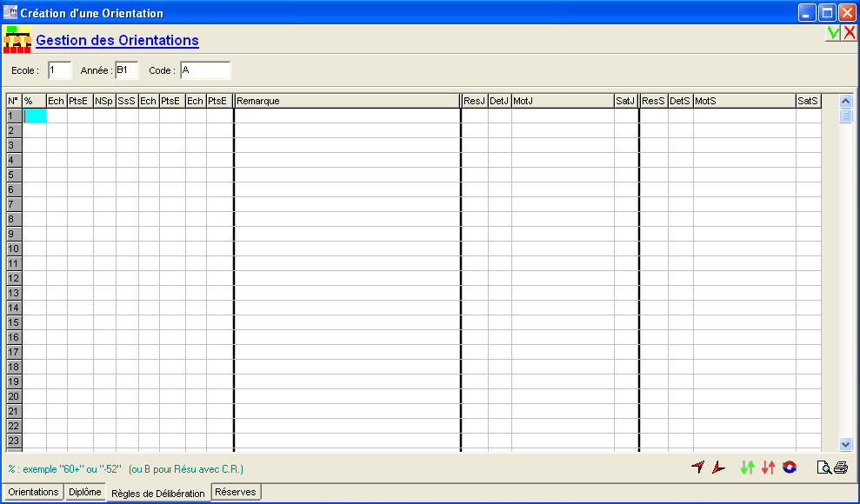
Task: Select row header 2
Action: 14,130
